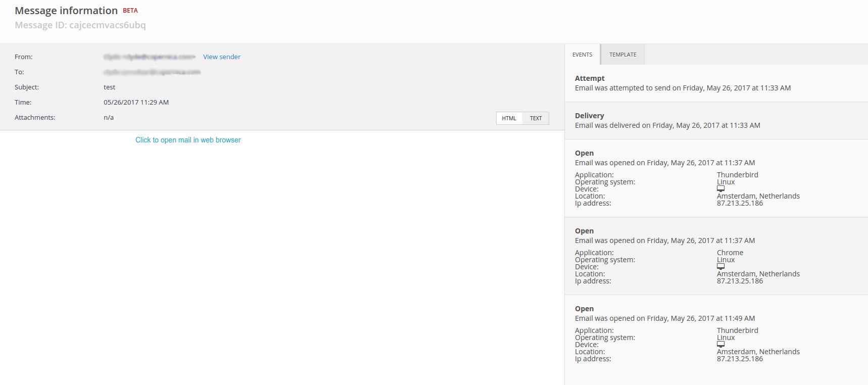Viewport: 868px width, 385px height.
Task: Click the desktop device icon in the Chrome open event
Action: 720,267
